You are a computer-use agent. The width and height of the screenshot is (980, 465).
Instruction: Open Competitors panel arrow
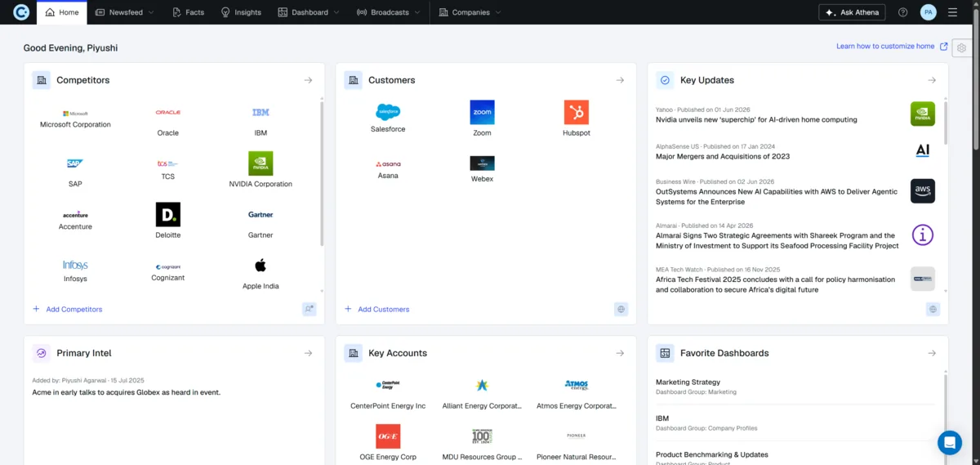click(308, 80)
